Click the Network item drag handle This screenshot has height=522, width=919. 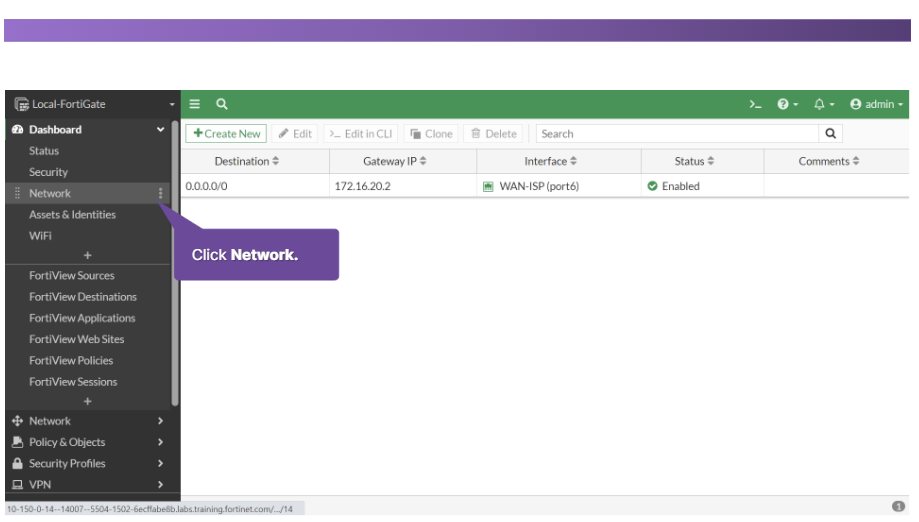coord(17,193)
